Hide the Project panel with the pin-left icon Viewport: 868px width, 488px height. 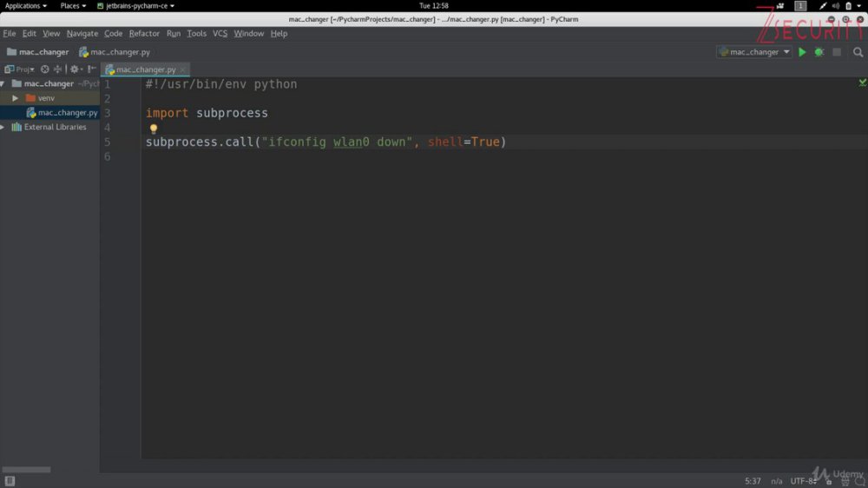(92, 69)
